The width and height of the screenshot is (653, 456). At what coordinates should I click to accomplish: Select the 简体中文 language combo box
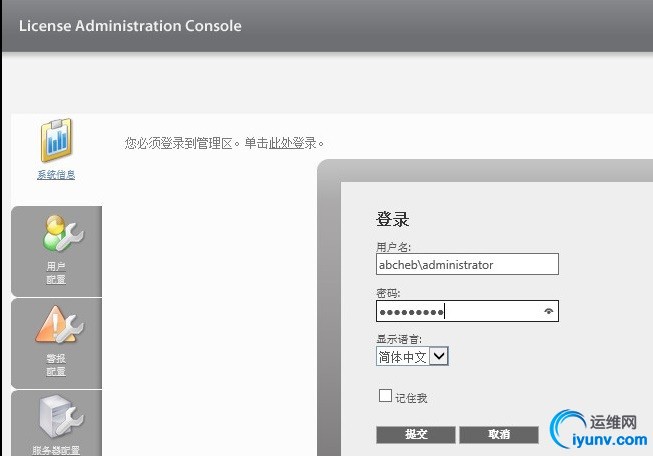pos(403,356)
